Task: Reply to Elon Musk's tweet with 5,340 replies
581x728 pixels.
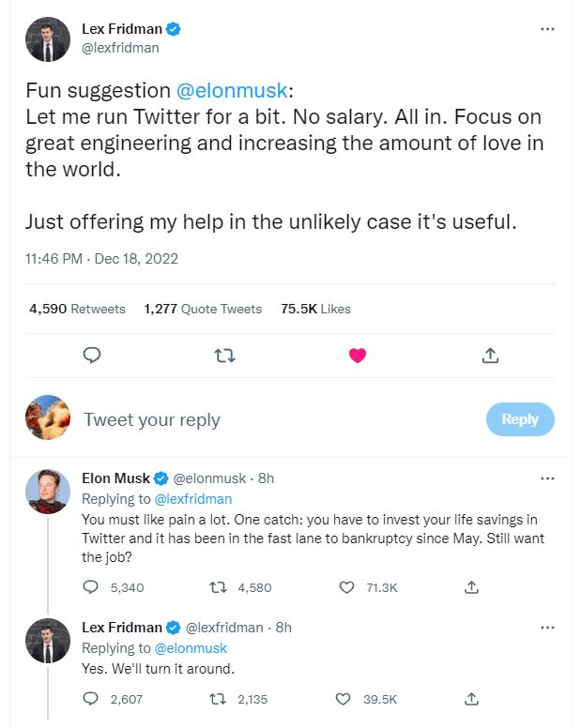Action: point(91,587)
